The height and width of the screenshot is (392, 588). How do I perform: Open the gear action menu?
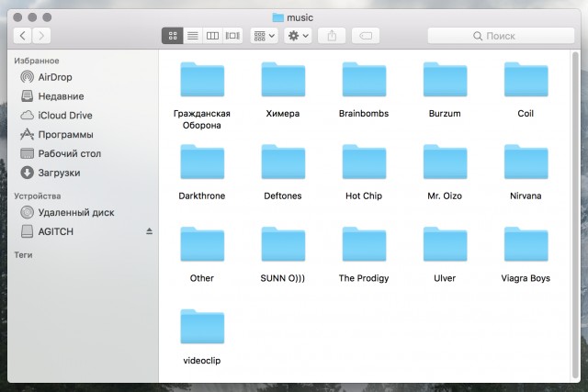coord(299,35)
